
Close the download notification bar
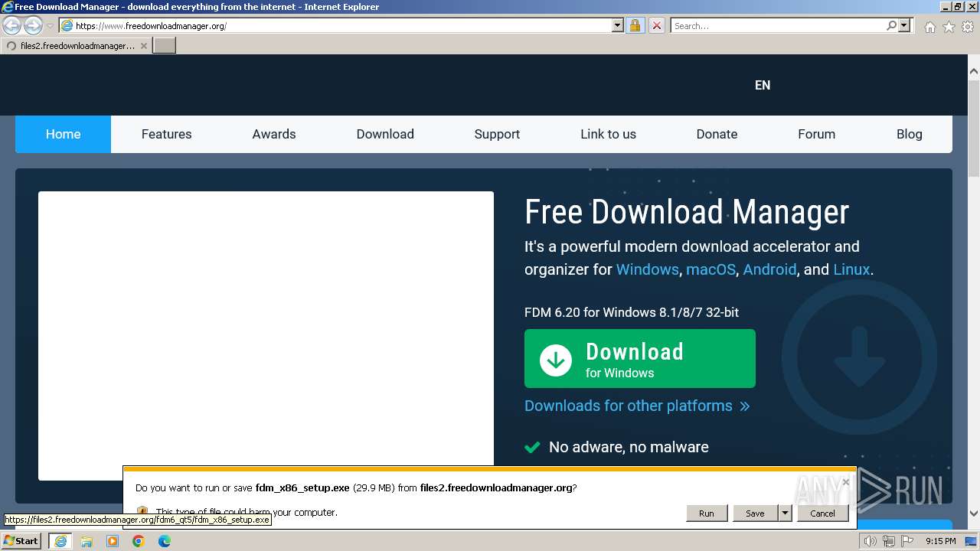845,482
